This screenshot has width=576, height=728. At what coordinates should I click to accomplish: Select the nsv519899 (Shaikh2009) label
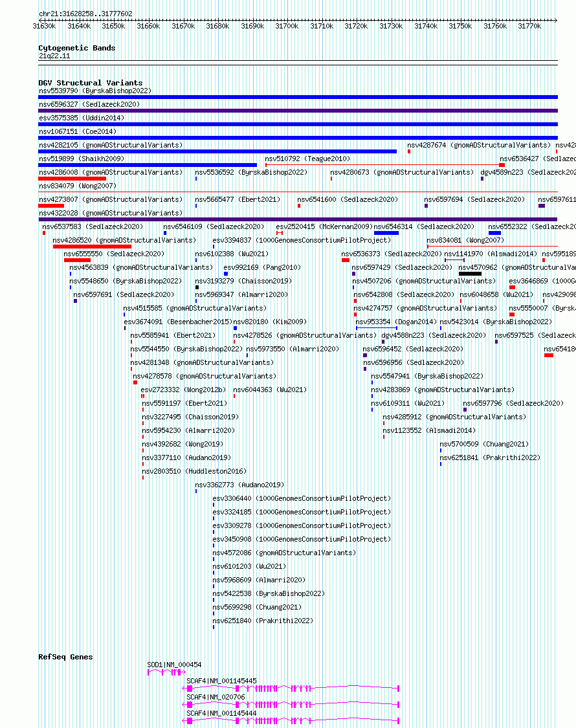[82, 159]
